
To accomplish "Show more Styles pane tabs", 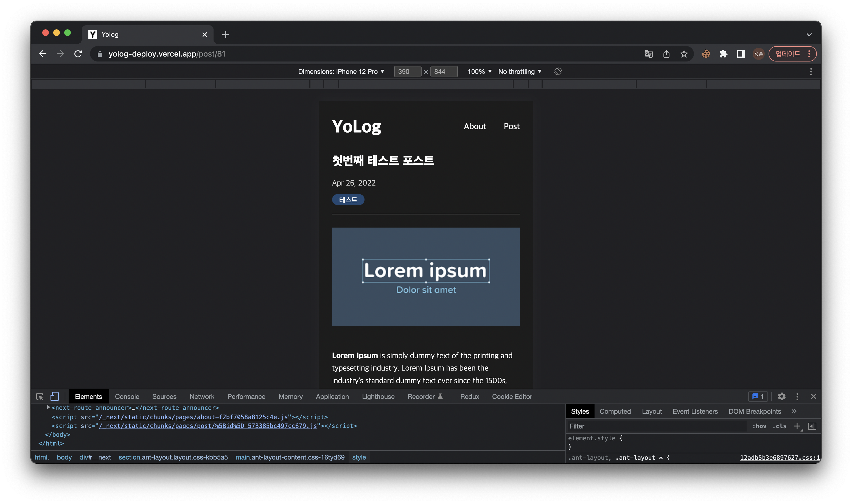I will pos(794,411).
